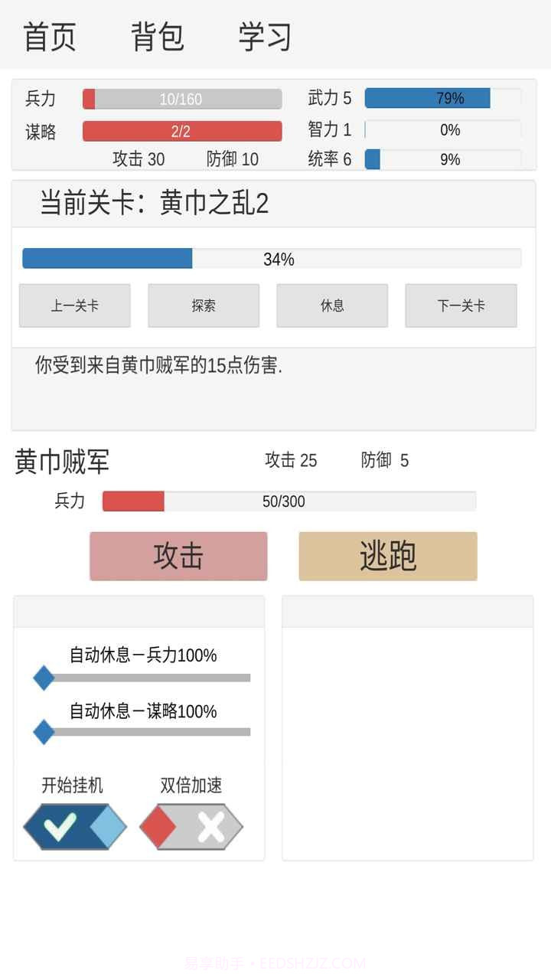551x980 pixels.
Task: Click 休息 to rest
Action: (332, 305)
